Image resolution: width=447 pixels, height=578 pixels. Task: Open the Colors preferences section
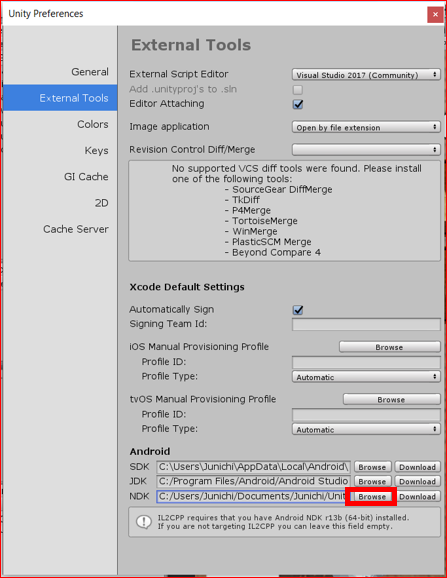point(93,124)
